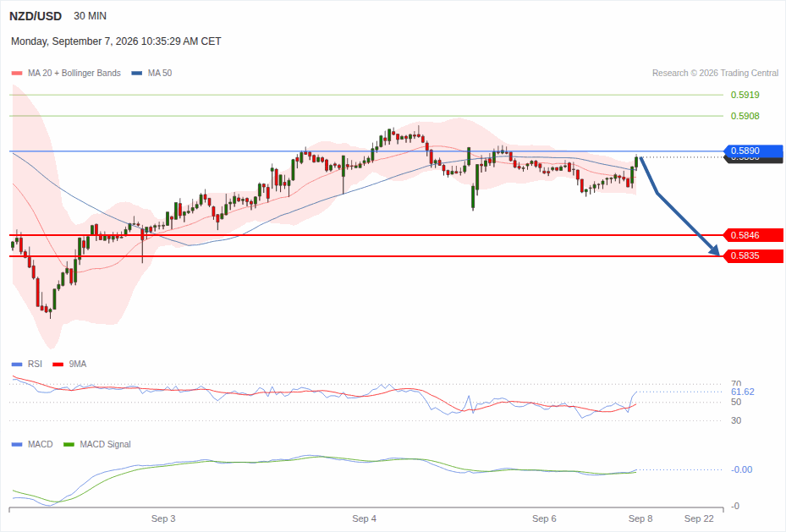This screenshot has height=532, width=786.
Task: Click the MACD Signal legend marker
Action: pyautogui.click(x=69, y=444)
